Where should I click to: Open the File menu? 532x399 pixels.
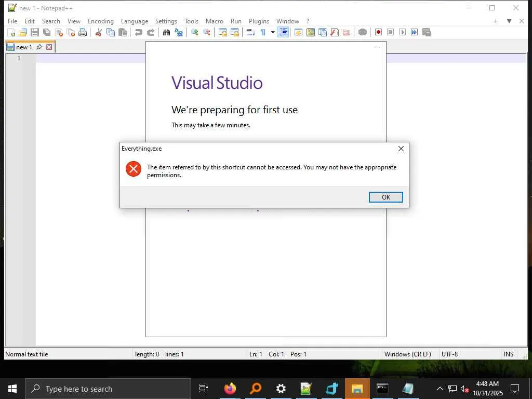coord(12,21)
